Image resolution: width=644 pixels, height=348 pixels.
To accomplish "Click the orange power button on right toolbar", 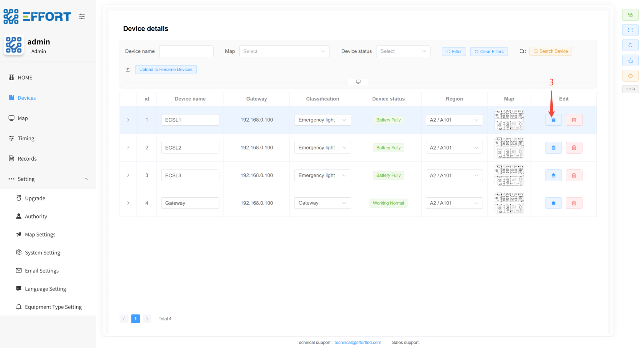I will (x=630, y=76).
